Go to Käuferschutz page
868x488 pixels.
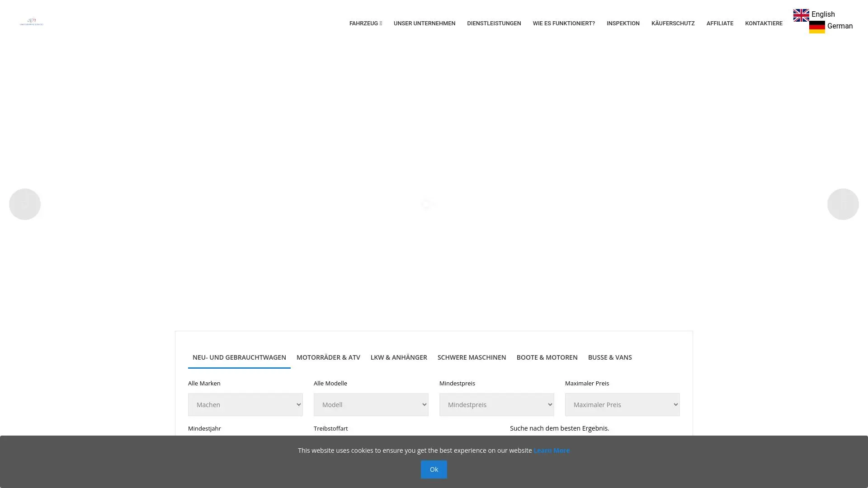[x=673, y=23]
